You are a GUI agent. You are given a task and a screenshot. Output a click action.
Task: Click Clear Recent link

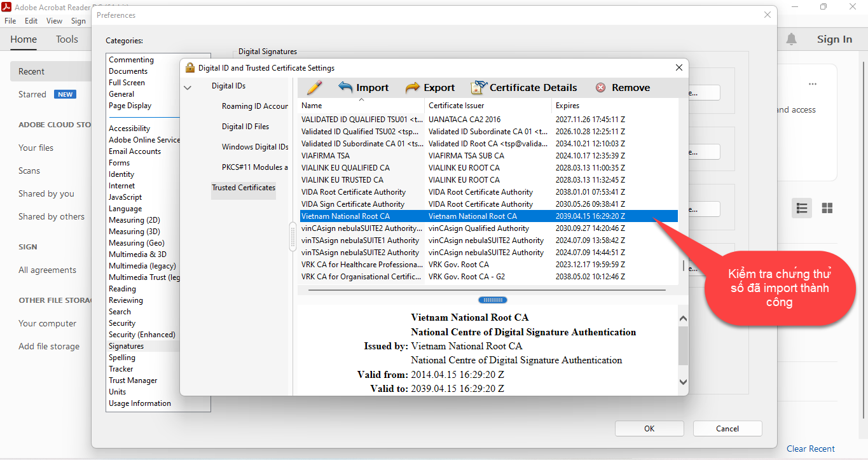(x=811, y=449)
